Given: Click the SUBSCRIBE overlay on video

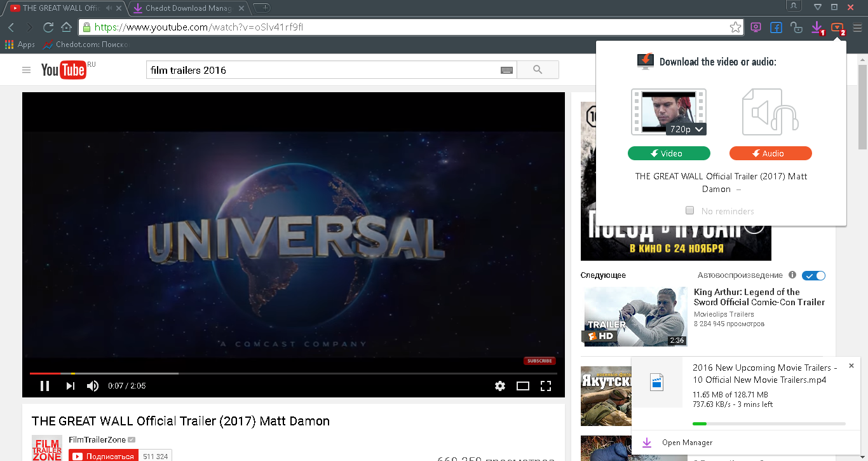Looking at the screenshot, I should (539, 361).
